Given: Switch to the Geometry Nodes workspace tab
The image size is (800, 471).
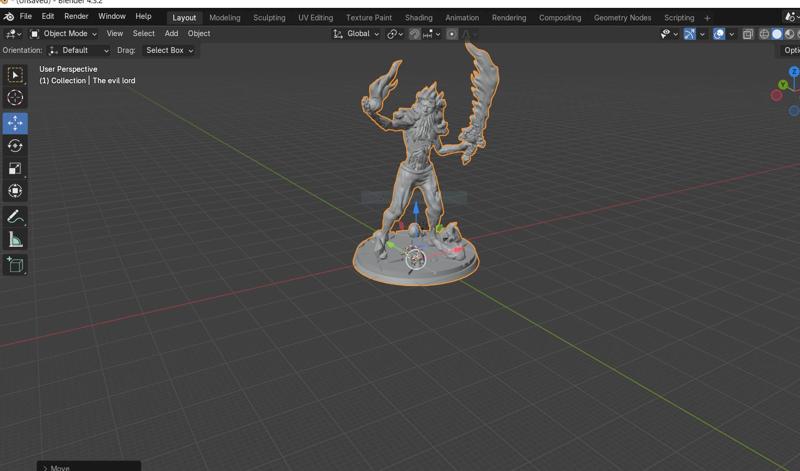Looking at the screenshot, I should click(x=622, y=17).
